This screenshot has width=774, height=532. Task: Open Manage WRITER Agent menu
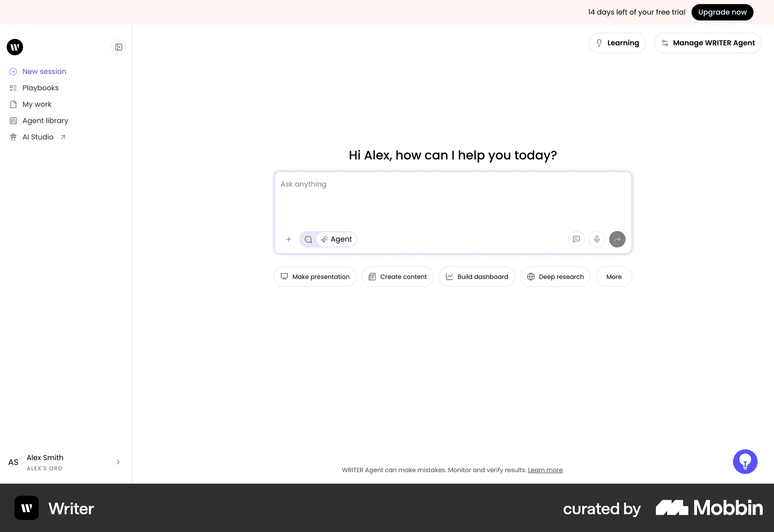coord(708,43)
